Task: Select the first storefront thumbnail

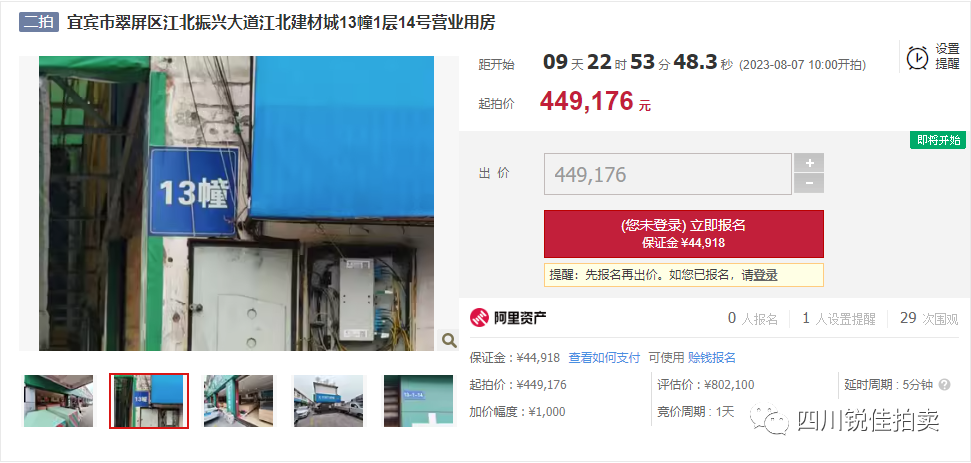Action: 58,400
